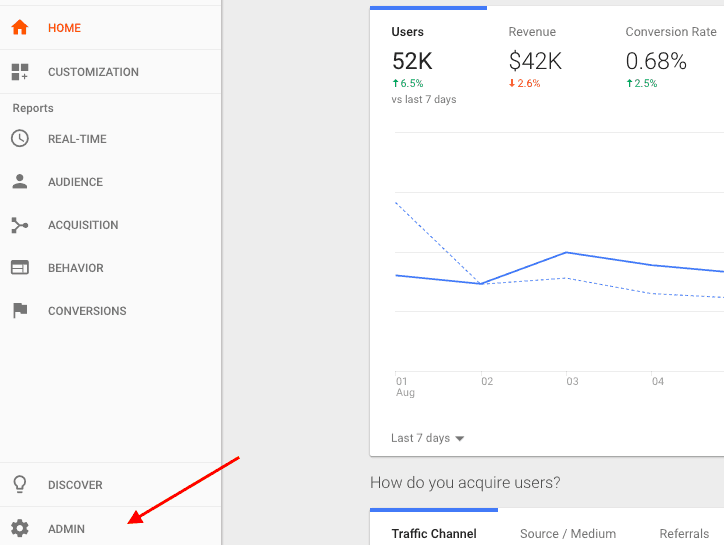Click the CUSTOMIZATION menu label
Viewport: 724px width, 545px height.
tap(93, 72)
